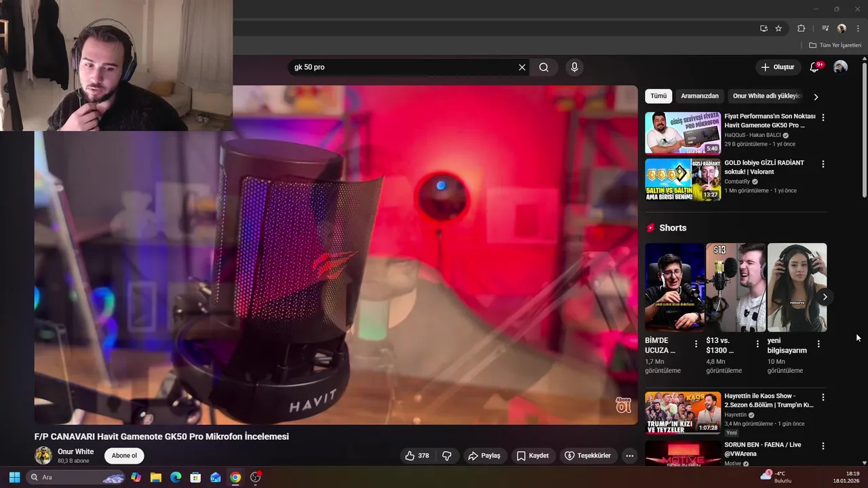868x488 pixels.
Task: Select the Aramanızdan filter chip
Action: [x=700, y=96]
